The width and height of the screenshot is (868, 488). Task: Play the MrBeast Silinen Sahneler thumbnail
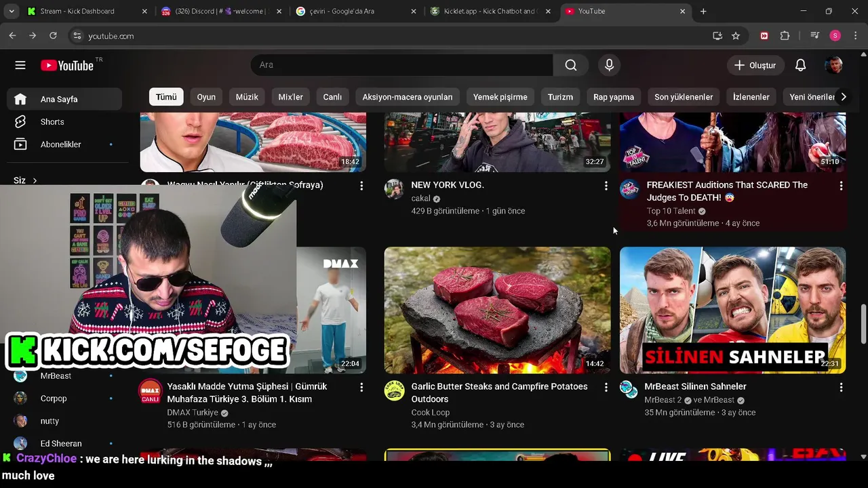(732, 310)
